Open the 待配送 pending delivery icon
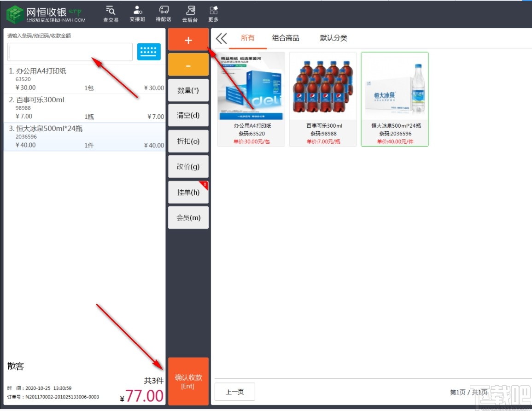Image resolution: width=532 pixels, height=411 pixels. tap(164, 14)
